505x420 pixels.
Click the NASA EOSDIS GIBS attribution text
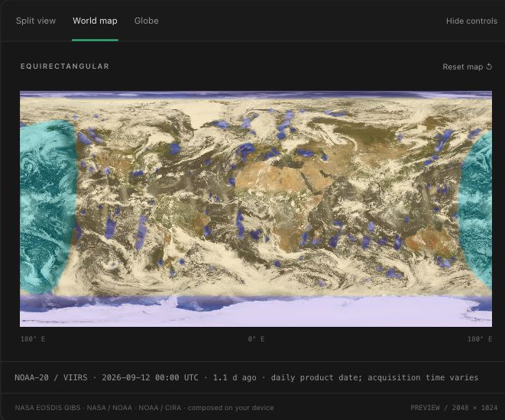[47, 408]
